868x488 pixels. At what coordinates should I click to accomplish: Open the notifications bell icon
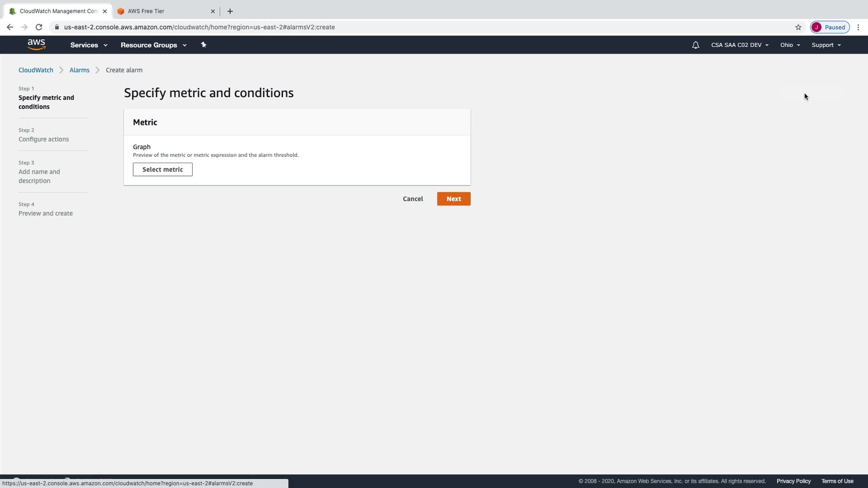point(695,45)
